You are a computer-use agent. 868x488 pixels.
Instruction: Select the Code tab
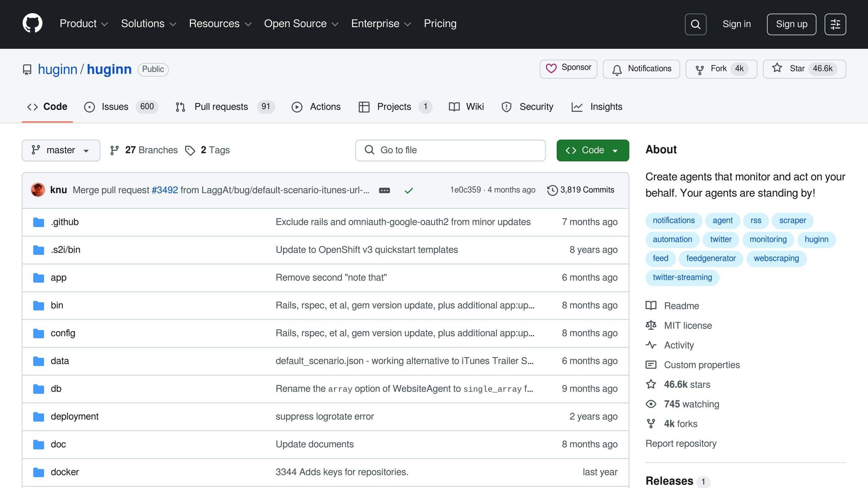pyautogui.click(x=47, y=107)
